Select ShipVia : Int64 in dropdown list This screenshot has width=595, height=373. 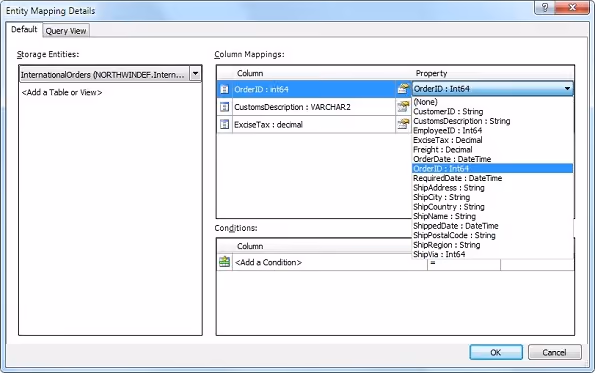(x=492, y=254)
